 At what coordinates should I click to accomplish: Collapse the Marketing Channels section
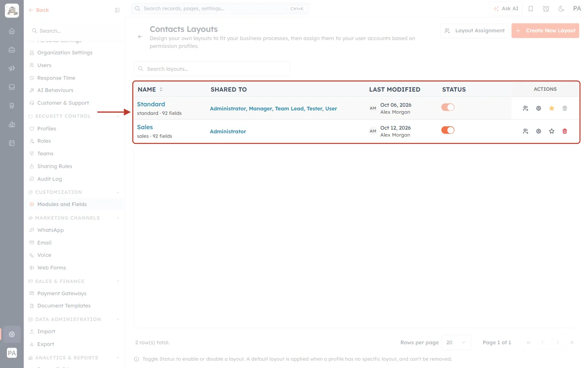(118, 218)
